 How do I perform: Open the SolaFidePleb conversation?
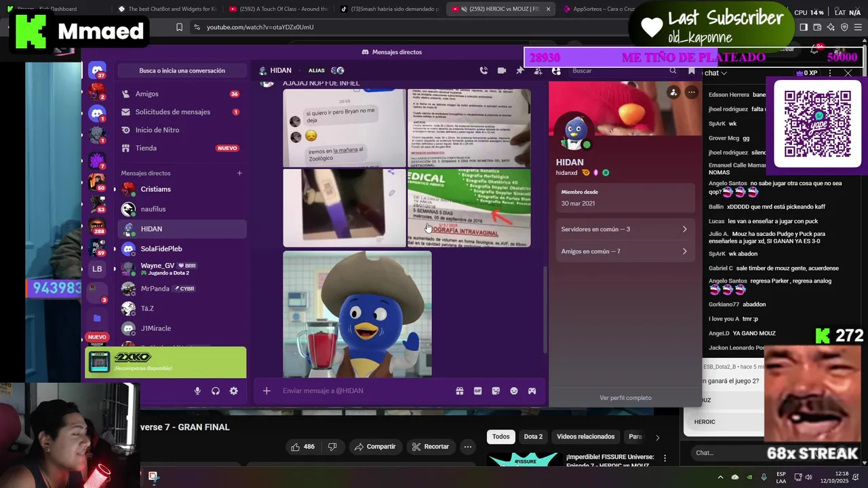(182, 249)
